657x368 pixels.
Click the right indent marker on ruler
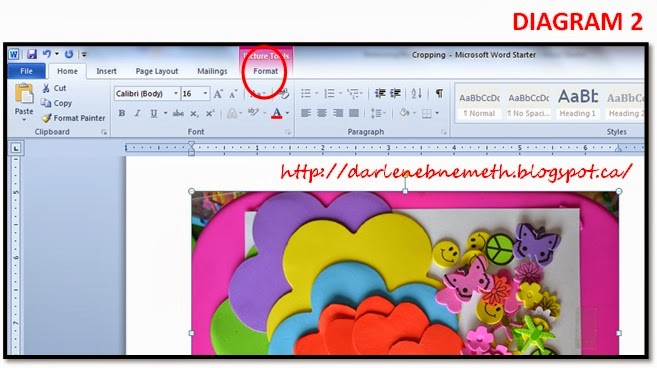click(x=618, y=148)
